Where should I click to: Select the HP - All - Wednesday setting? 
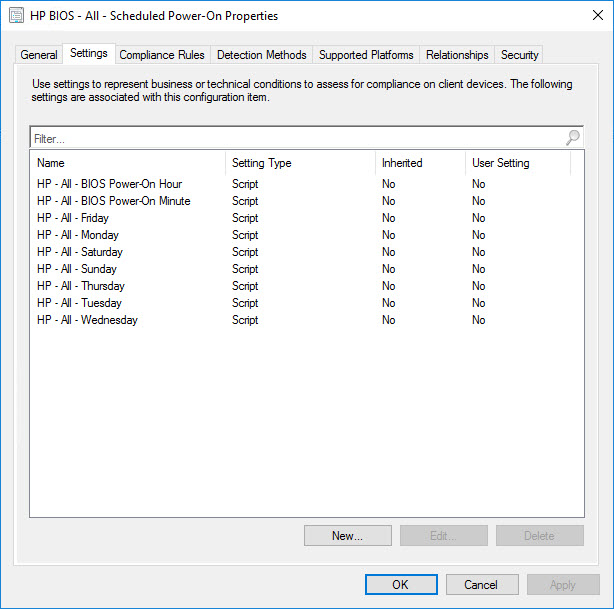click(x=87, y=320)
